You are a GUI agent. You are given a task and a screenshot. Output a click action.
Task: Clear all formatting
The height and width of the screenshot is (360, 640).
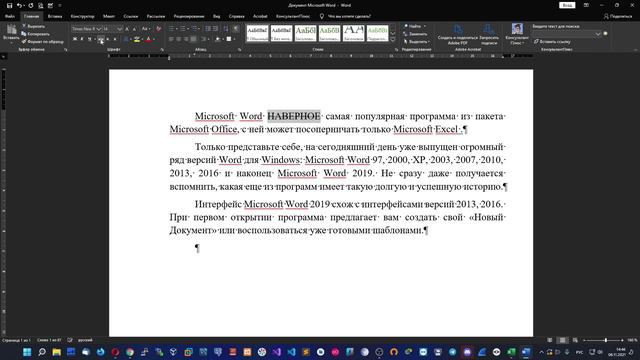pos(158,29)
